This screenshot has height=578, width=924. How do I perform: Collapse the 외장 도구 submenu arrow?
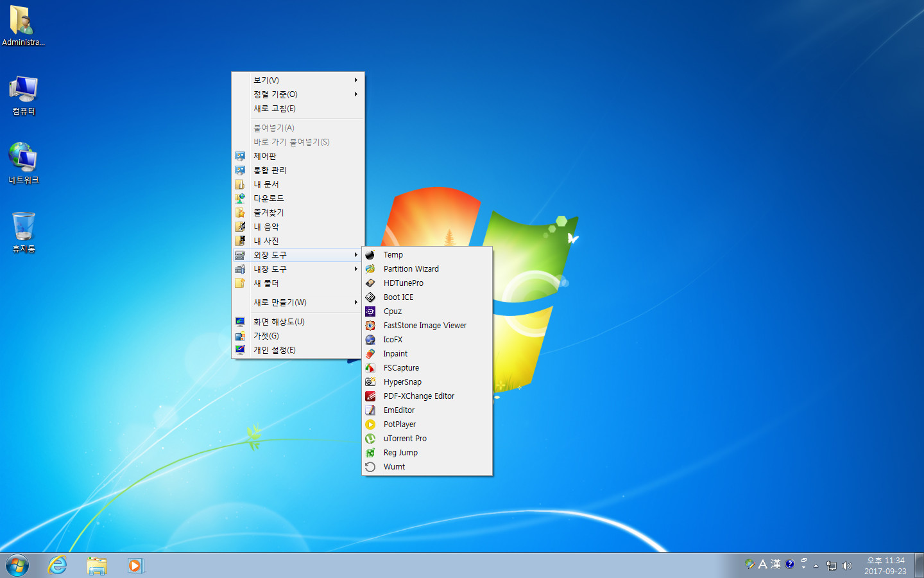coord(356,255)
